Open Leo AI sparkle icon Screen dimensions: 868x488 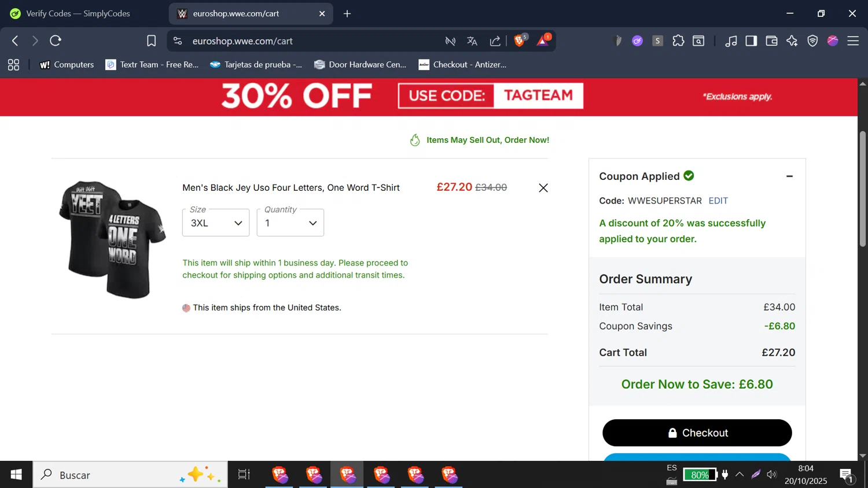click(x=792, y=40)
